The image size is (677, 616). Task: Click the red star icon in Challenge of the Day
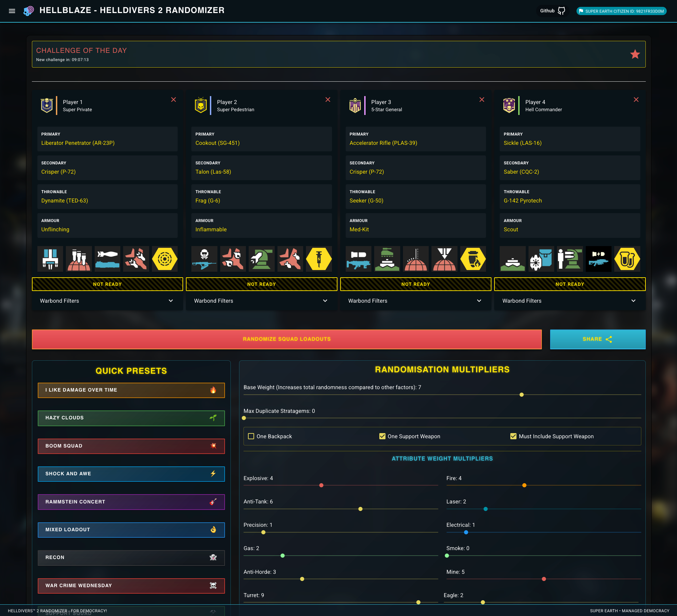tap(635, 54)
